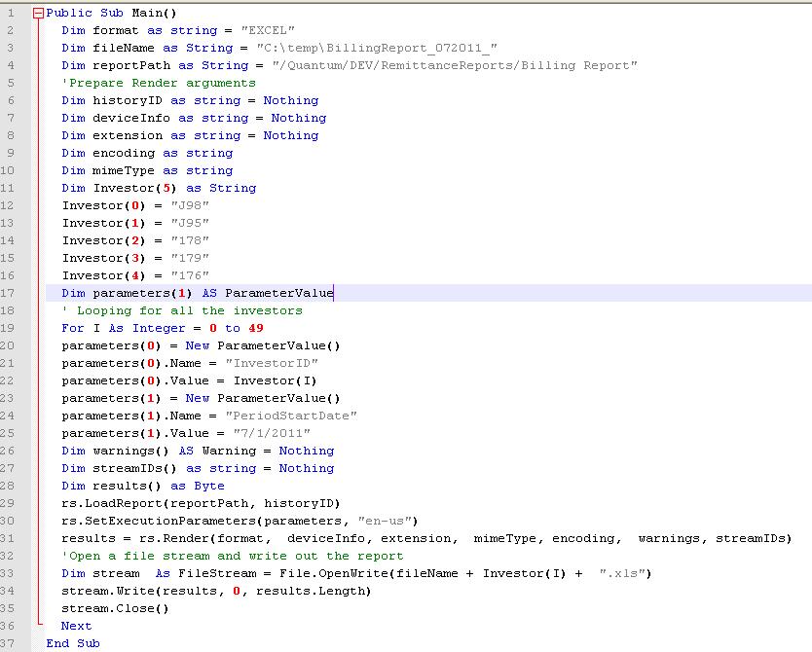812x652 pixels.
Task: Click the For loop keyword on line 19
Action: click(72, 327)
